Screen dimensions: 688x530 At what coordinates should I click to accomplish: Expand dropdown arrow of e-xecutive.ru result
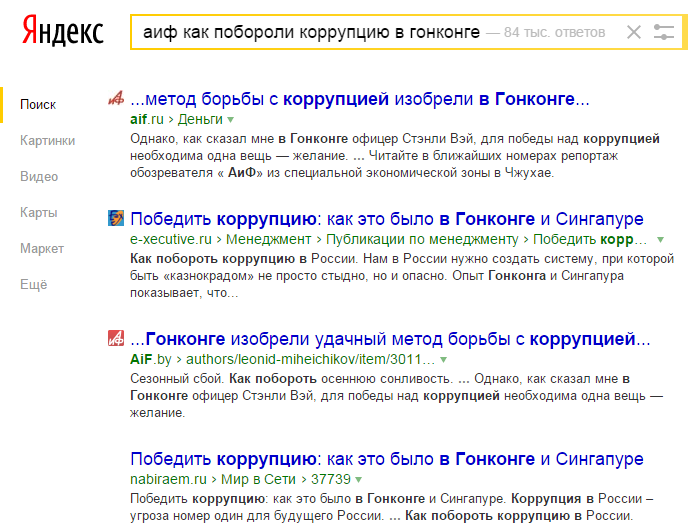point(660,240)
